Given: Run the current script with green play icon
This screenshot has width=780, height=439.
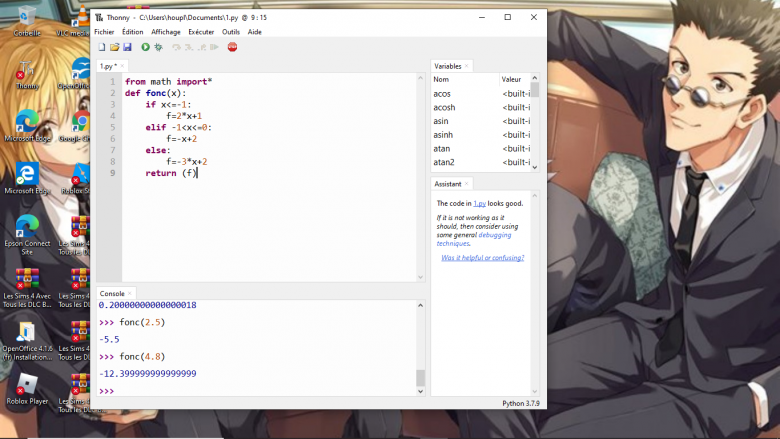Looking at the screenshot, I should 145,47.
